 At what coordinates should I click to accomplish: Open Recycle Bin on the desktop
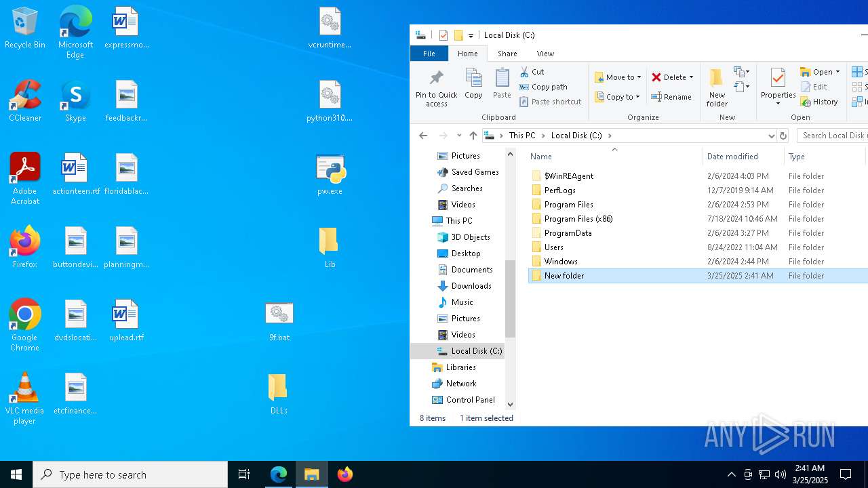click(25, 28)
